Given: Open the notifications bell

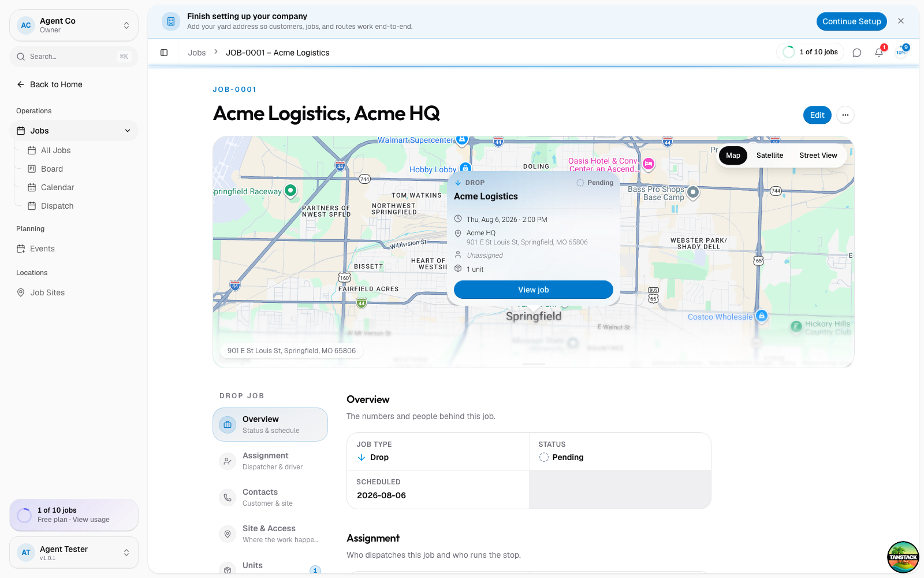Looking at the screenshot, I should (x=879, y=52).
